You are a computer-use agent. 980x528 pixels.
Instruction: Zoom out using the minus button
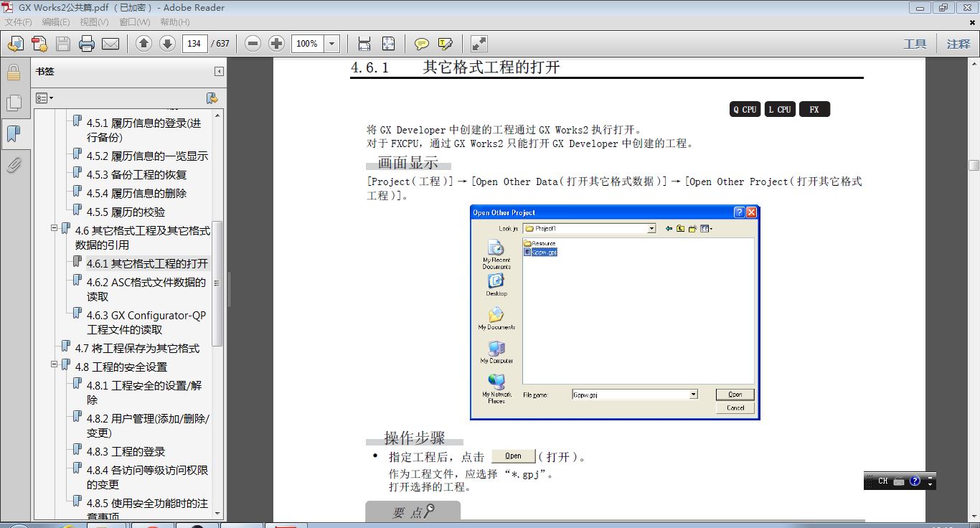coord(253,44)
